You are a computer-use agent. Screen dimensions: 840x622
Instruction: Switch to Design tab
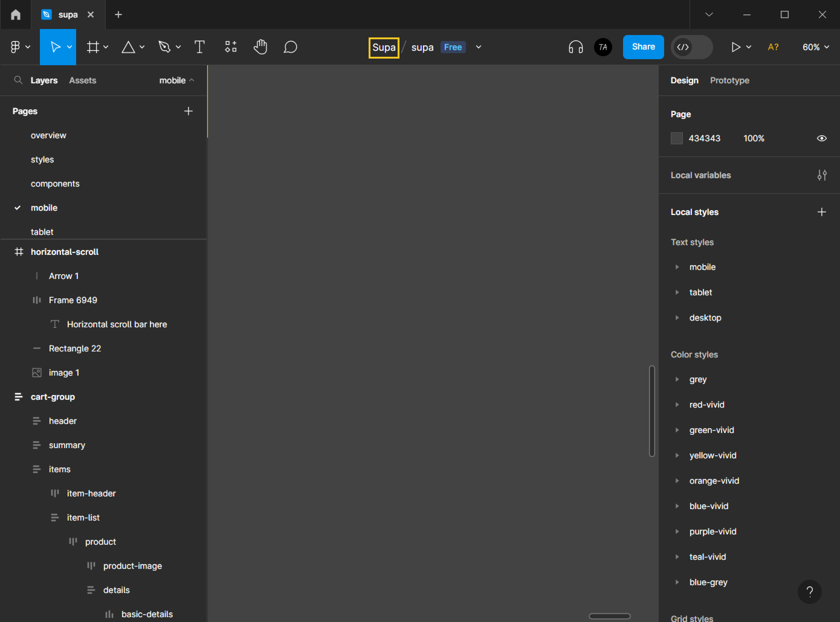(x=684, y=80)
